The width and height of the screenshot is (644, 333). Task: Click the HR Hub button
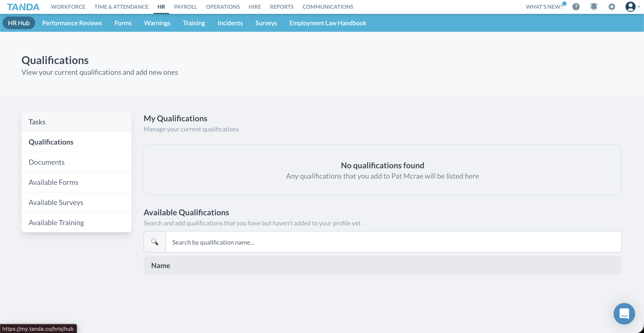coord(19,23)
